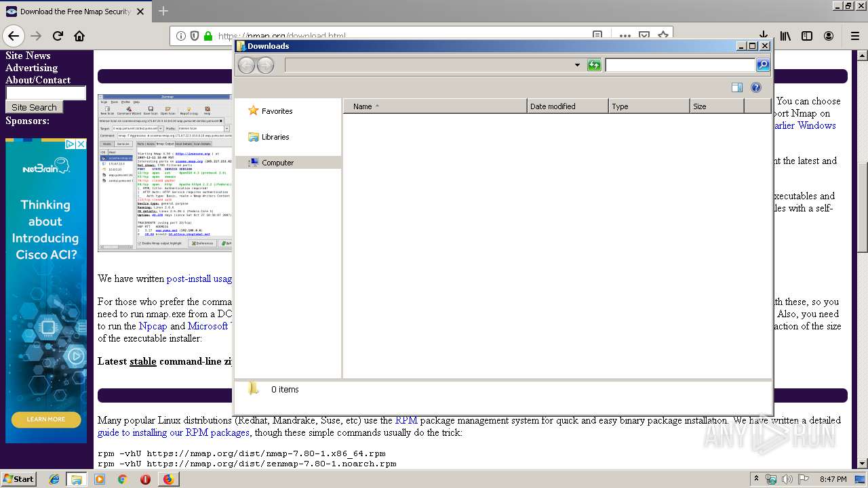
Task: Save page to Pocket
Action: (644, 35)
